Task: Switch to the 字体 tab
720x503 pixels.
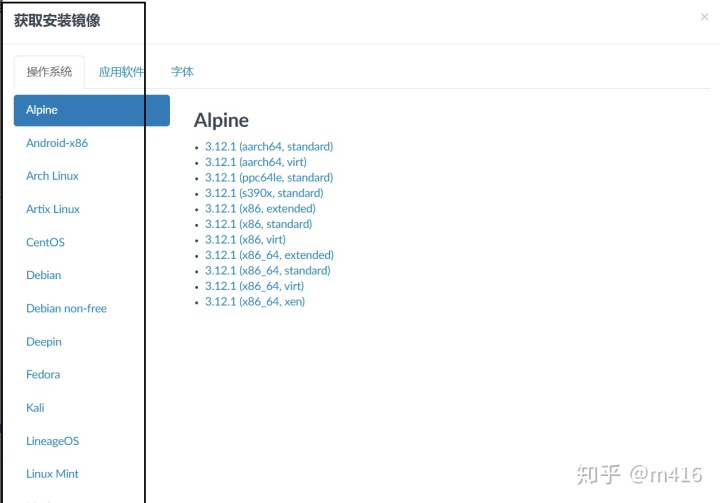Action: 182,72
